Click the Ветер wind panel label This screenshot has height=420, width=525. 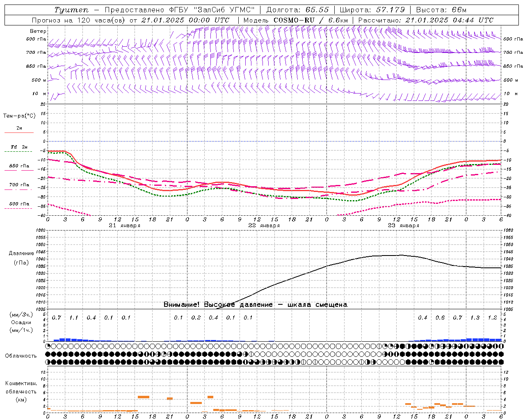coord(38,31)
